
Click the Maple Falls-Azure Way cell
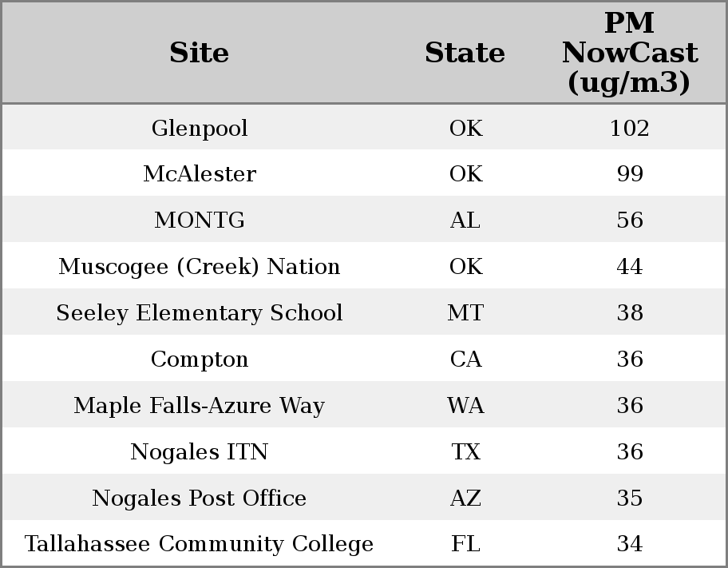pyautogui.click(x=199, y=406)
